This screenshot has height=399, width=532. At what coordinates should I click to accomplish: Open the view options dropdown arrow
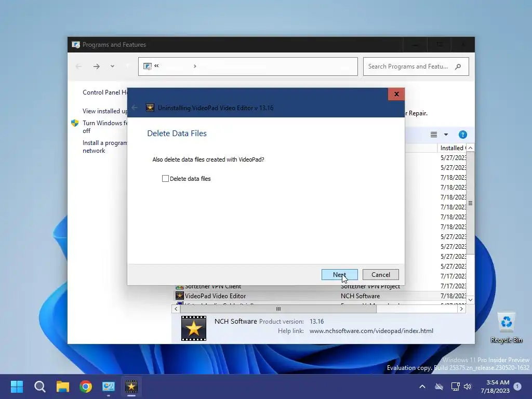446,135
